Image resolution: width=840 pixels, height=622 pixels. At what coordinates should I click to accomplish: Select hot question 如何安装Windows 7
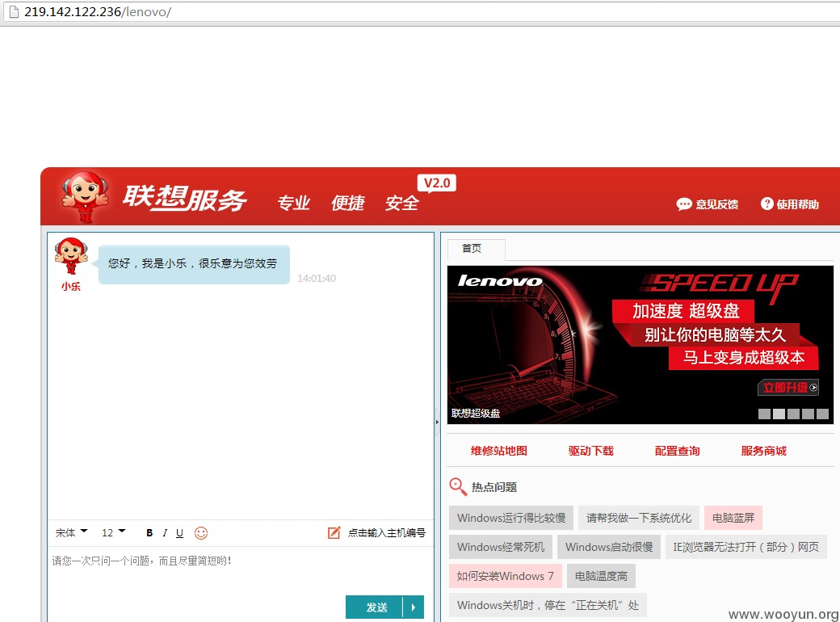coord(505,576)
